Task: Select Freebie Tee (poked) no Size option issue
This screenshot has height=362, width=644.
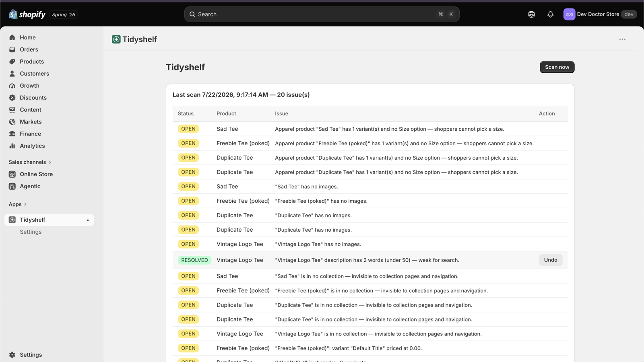Action: click(404, 144)
